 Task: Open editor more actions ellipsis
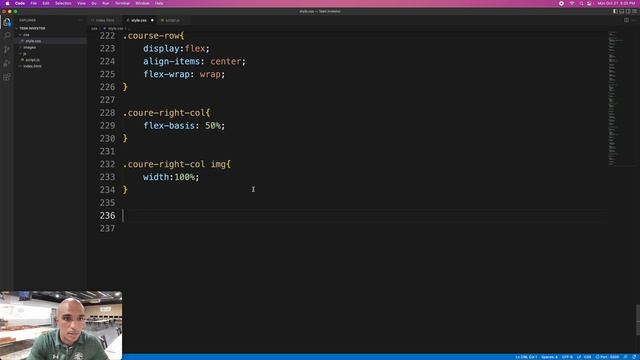point(634,20)
